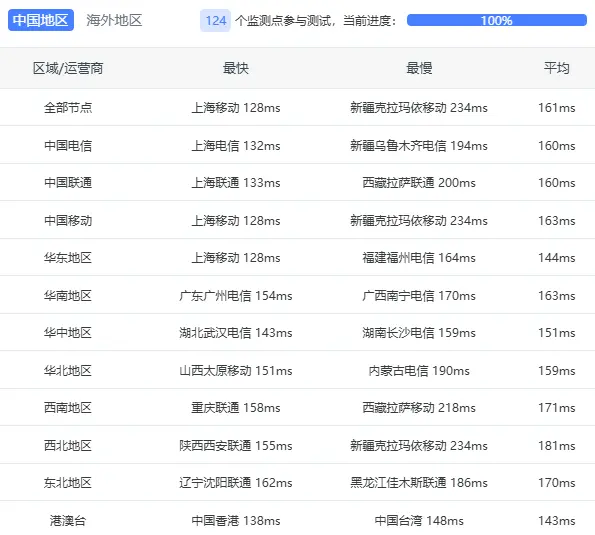Click 161ms average for 全部节点
The width and height of the screenshot is (595, 535).
(x=556, y=108)
